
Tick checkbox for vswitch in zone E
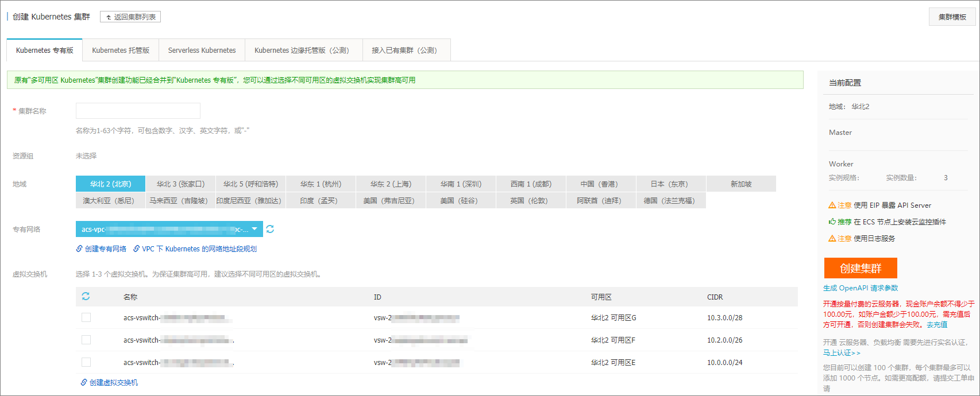(86, 362)
